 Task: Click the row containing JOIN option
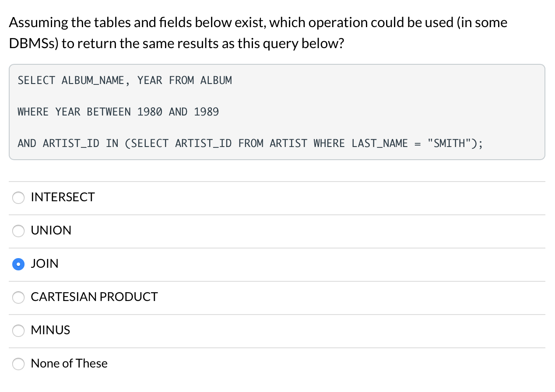pos(277,264)
